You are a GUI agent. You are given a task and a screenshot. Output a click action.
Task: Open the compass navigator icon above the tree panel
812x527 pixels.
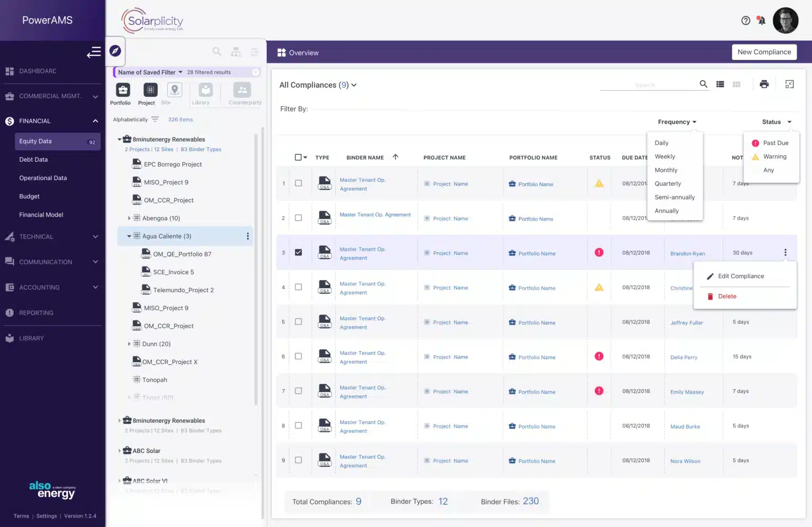pos(114,51)
